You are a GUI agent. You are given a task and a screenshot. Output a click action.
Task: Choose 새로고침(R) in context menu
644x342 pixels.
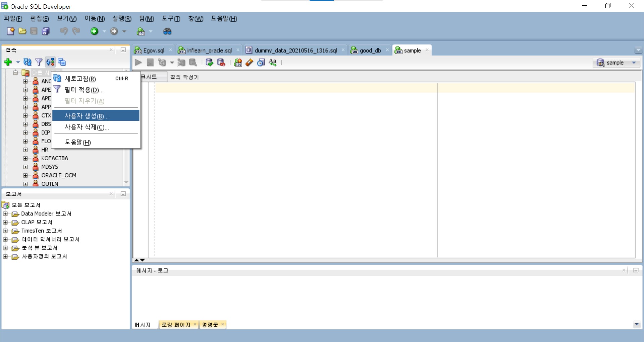(96, 78)
